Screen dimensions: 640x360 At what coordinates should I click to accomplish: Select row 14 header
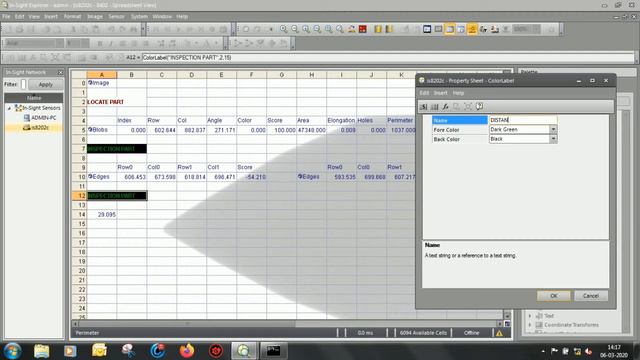click(80, 214)
